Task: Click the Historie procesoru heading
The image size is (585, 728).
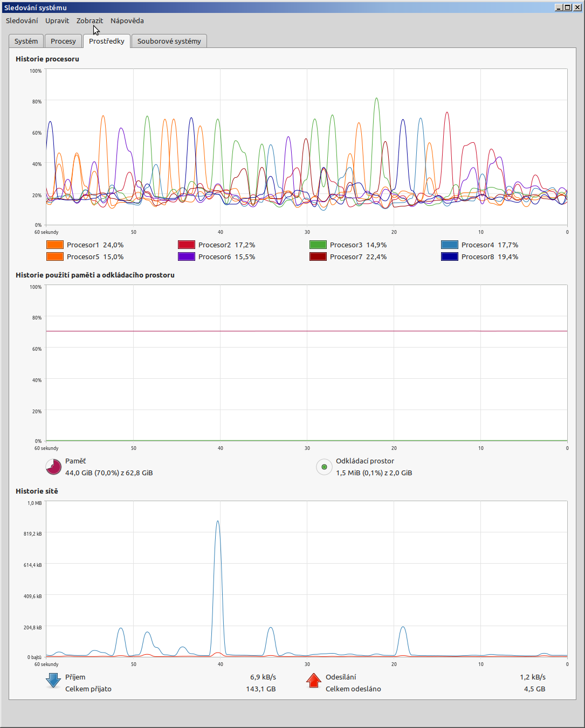Action: pos(47,59)
